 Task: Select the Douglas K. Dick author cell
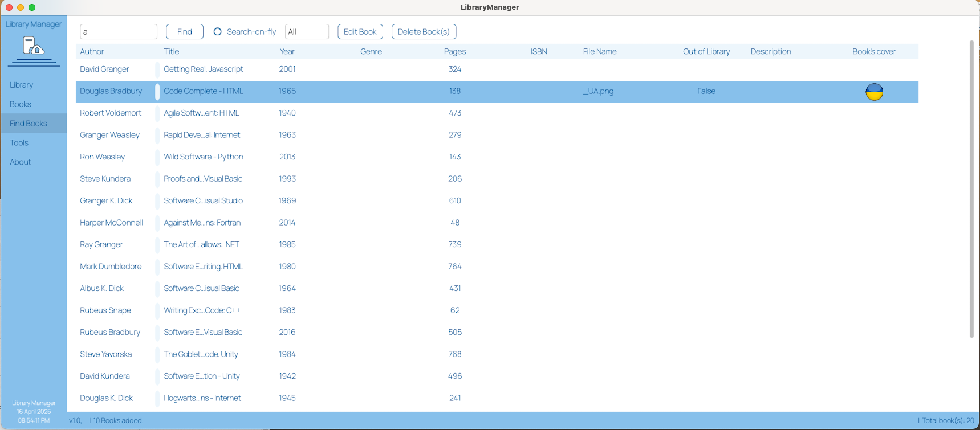tap(106, 398)
